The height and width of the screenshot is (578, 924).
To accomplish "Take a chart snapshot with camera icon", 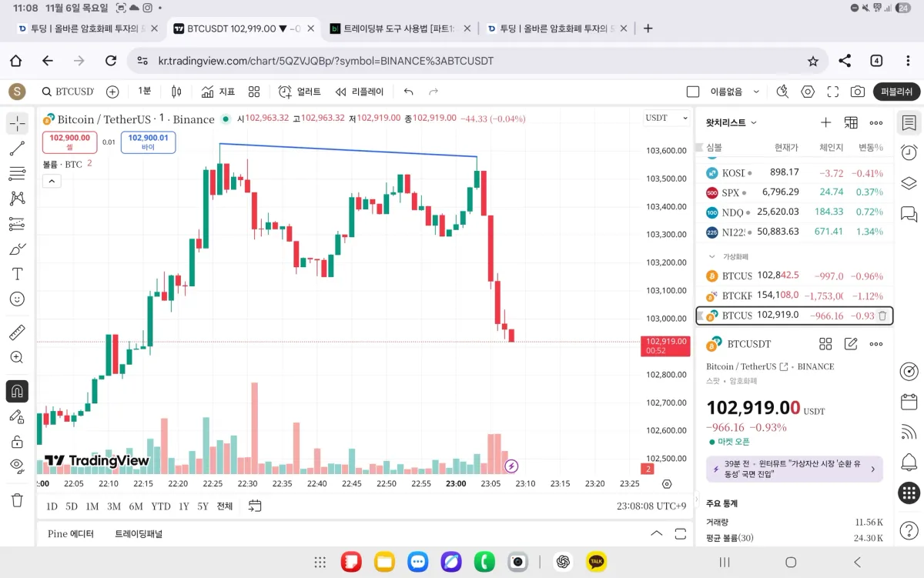I will [x=857, y=92].
